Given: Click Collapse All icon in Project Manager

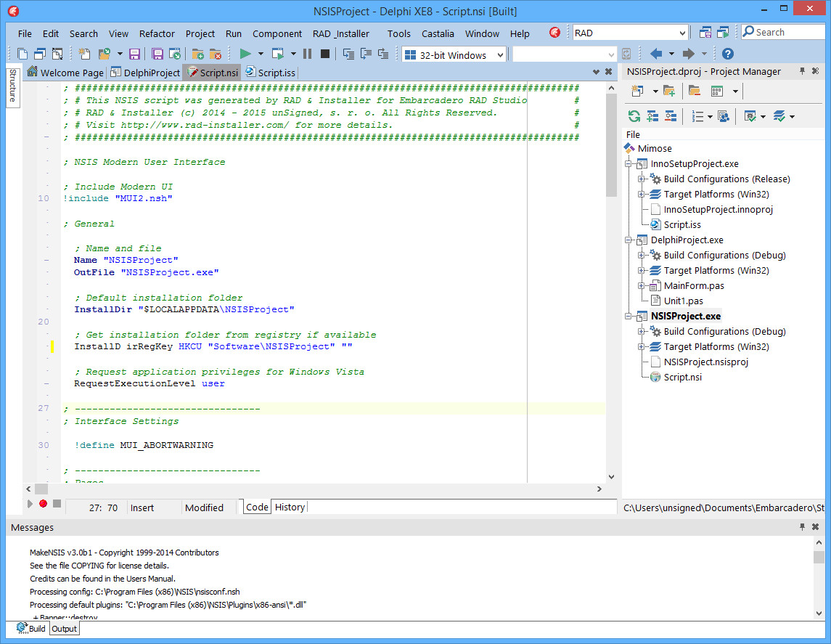Looking at the screenshot, I should tap(671, 117).
